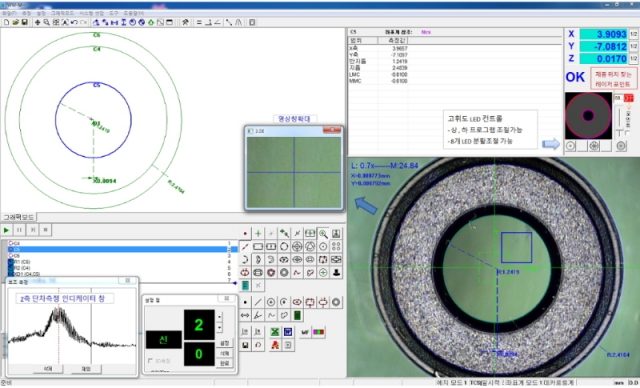Open the 파일 menu
Viewport: 640px width, 388px height.
coord(9,13)
